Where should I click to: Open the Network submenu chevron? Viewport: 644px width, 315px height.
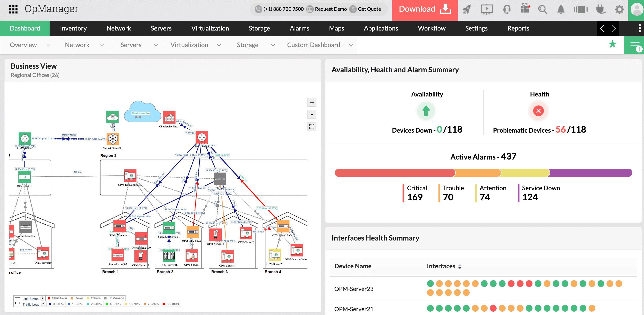pos(102,45)
